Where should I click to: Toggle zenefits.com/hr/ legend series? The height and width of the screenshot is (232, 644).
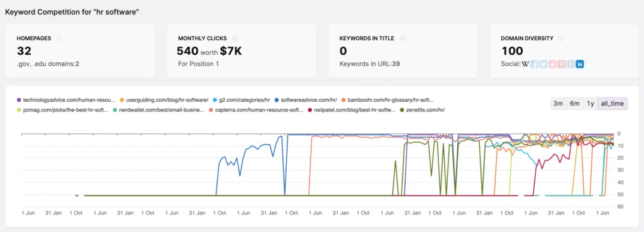tap(423, 110)
